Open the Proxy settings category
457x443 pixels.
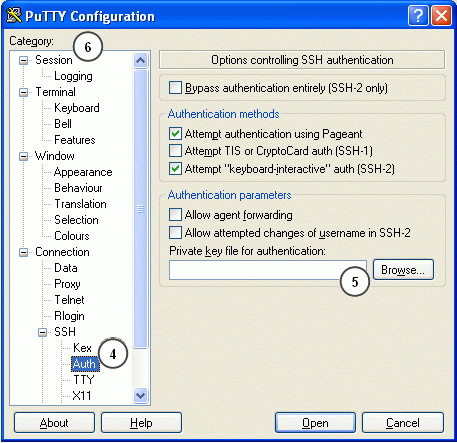pos(67,284)
